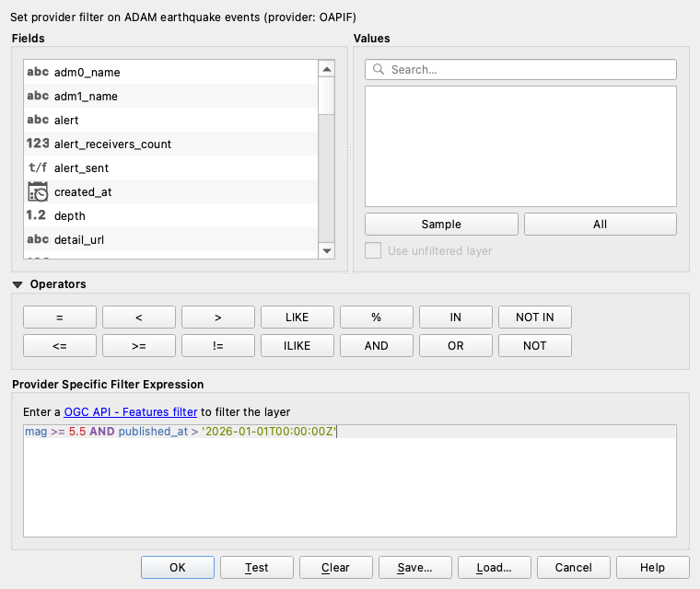Insert the ILIKE operator

coord(297,346)
